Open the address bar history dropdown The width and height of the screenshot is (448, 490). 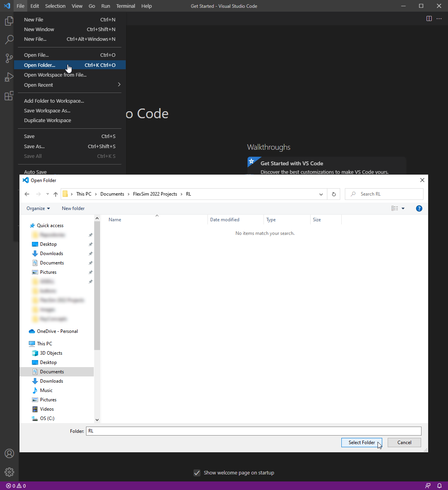[x=321, y=194]
